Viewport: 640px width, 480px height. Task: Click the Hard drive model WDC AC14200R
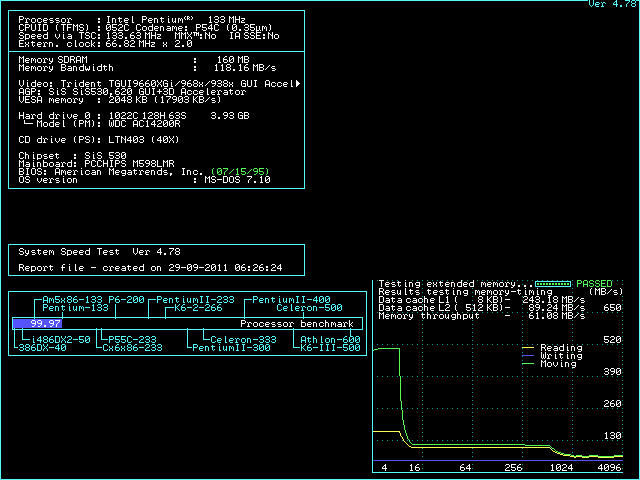coord(144,124)
